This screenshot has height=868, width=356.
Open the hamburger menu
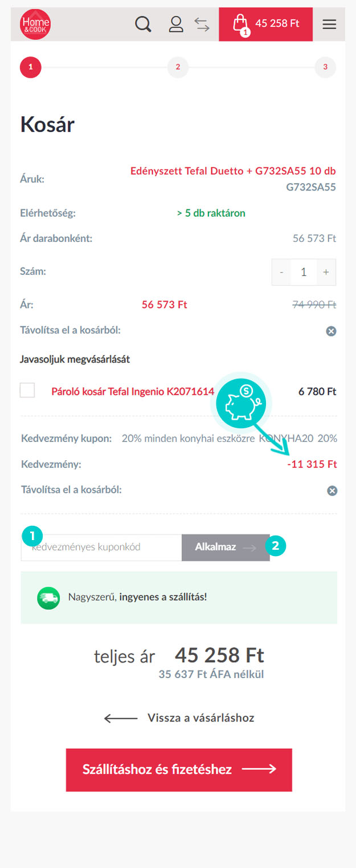pos(329,24)
